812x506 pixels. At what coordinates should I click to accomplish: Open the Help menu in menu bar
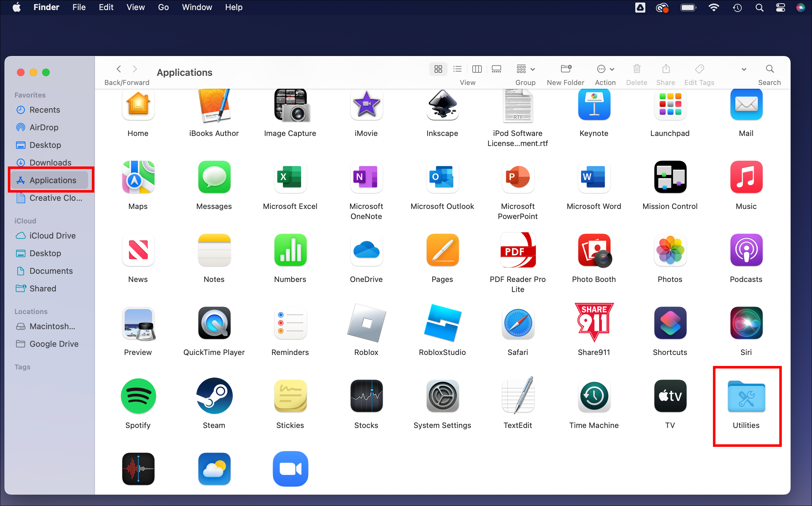[x=234, y=7]
